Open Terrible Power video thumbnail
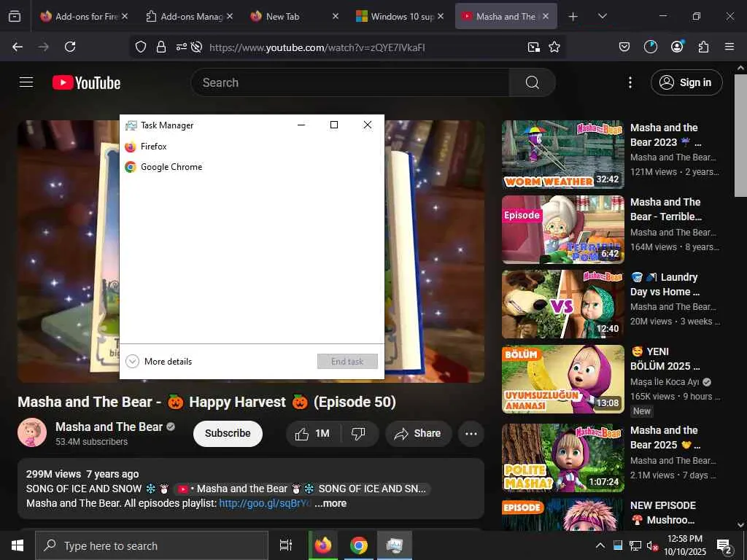 (x=562, y=230)
